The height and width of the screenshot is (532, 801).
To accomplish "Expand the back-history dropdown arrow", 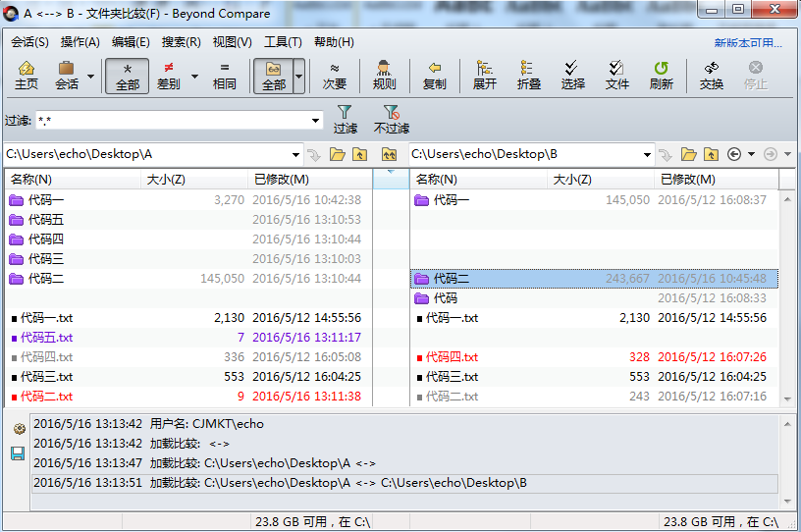I will [x=752, y=154].
